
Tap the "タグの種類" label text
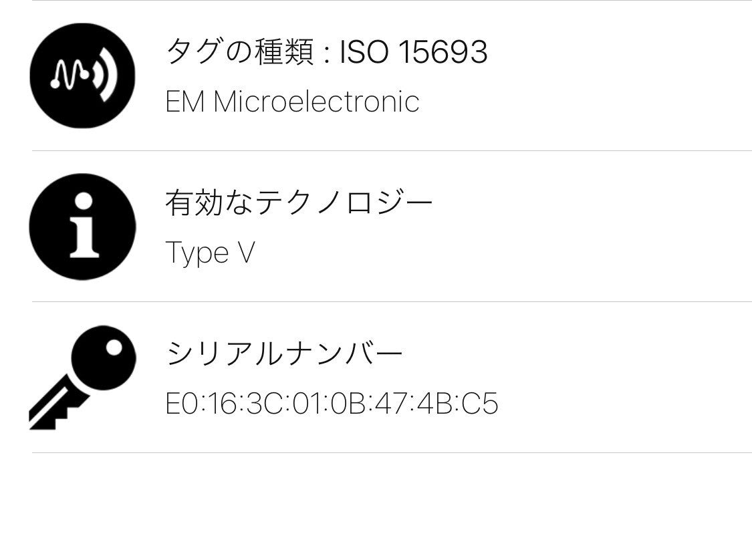coord(239,52)
